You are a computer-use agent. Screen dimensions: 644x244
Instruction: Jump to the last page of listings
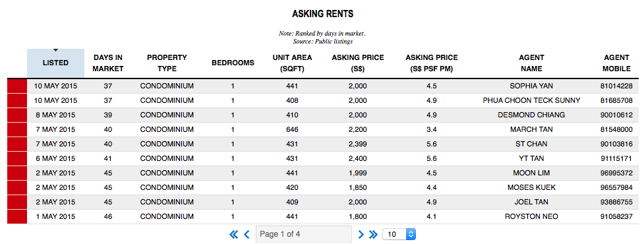tap(373, 235)
